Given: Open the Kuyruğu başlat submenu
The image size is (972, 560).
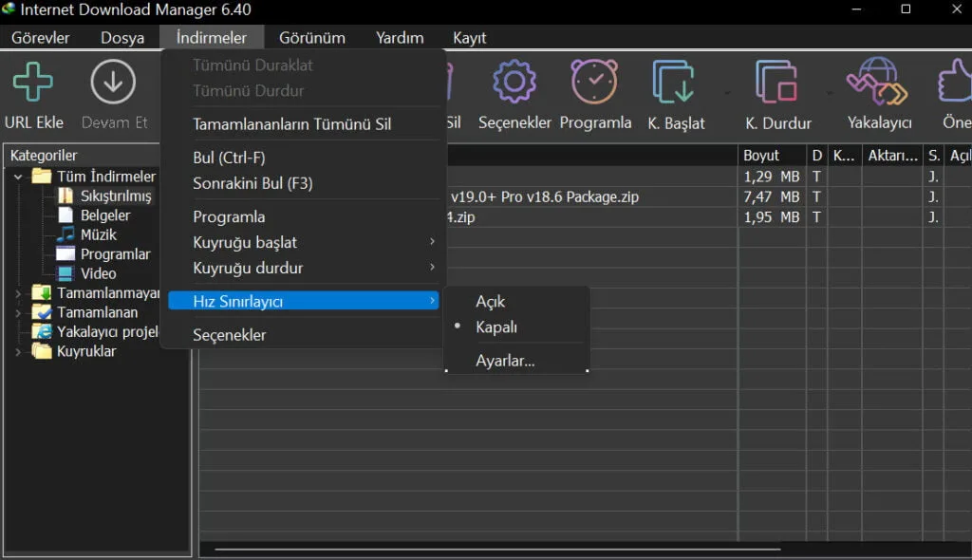Looking at the screenshot, I should click(304, 242).
